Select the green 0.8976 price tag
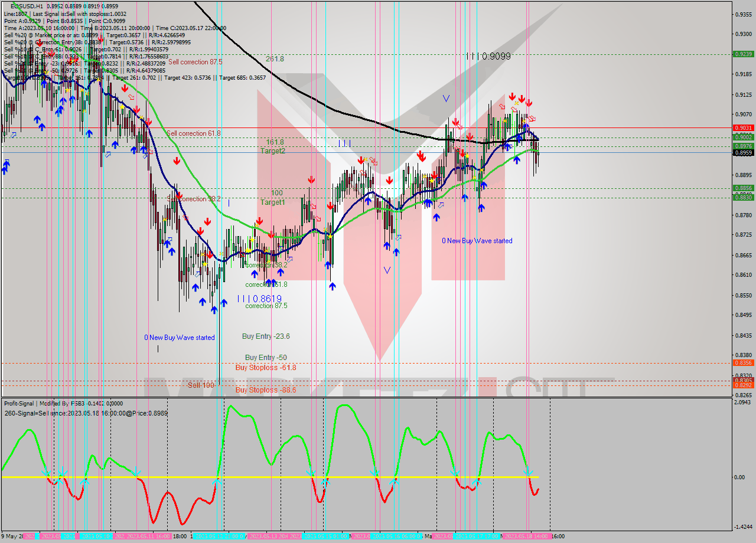The height and width of the screenshot is (543, 756). [743, 146]
